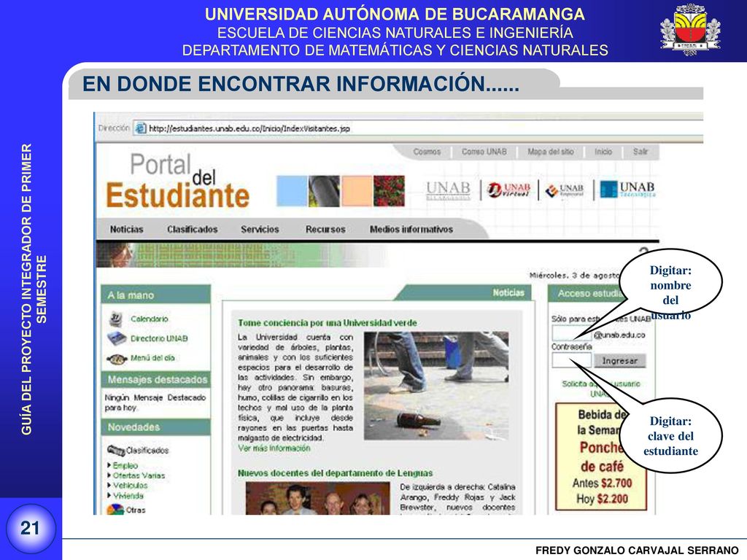The image size is (747, 560).
Task: Open the Noticias item in the main menu bar
Action: click(x=126, y=230)
